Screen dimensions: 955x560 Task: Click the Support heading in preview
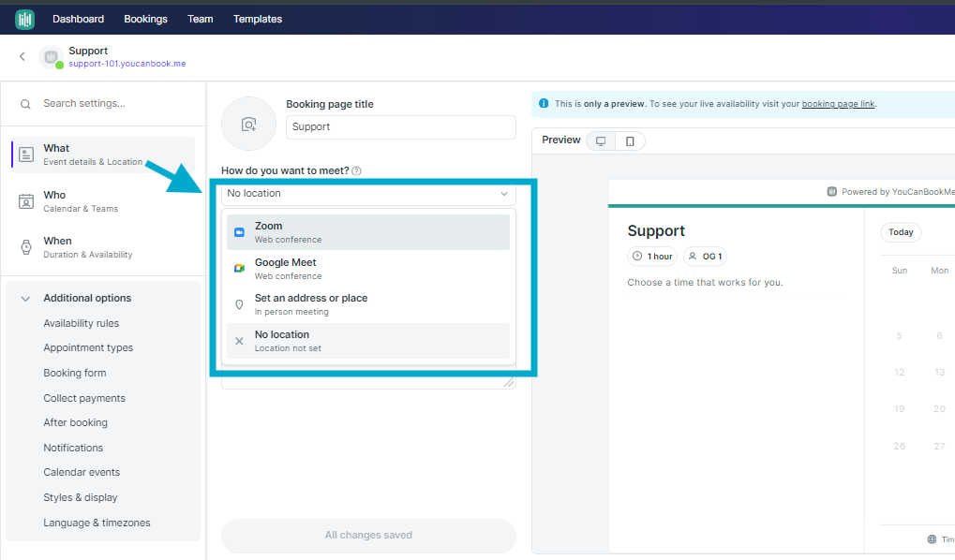pyautogui.click(x=656, y=230)
